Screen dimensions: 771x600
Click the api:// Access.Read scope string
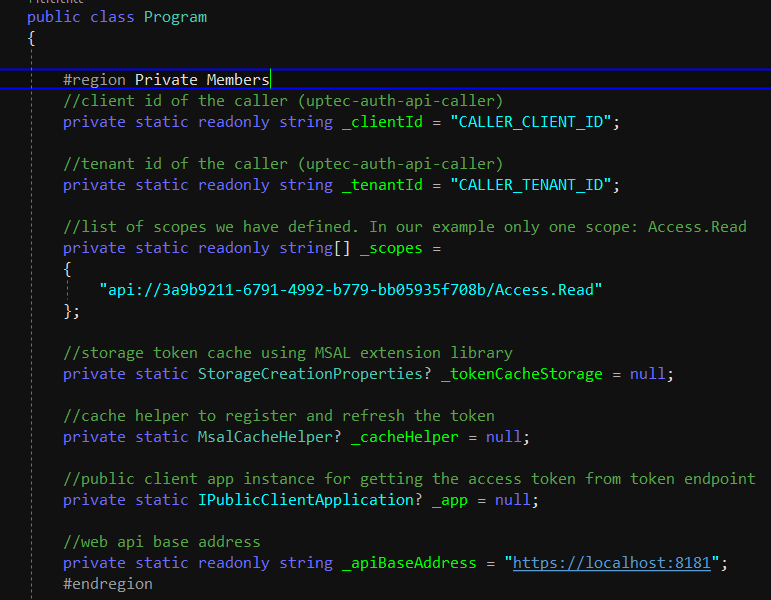tap(350, 290)
